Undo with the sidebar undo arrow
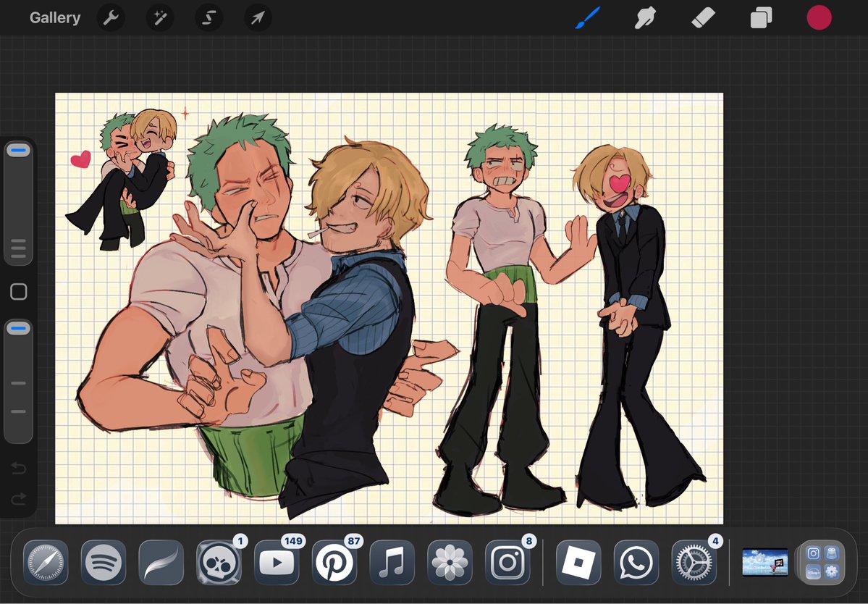 [x=19, y=469]
